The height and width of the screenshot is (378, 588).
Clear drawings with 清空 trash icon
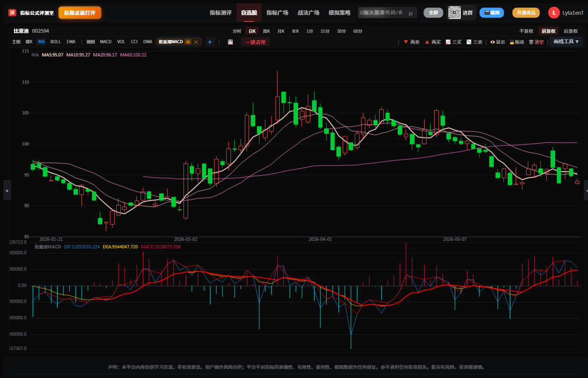531,42
